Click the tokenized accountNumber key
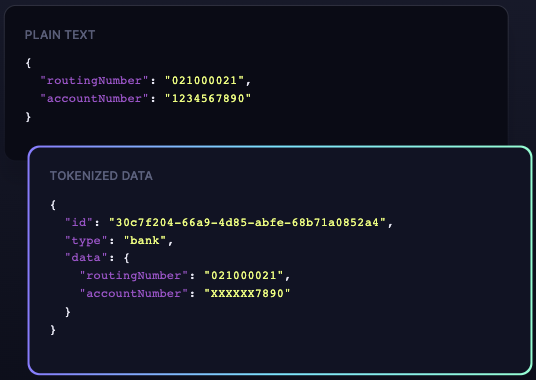The height and width of the screenshot is (380, 536). coord(134,294)
